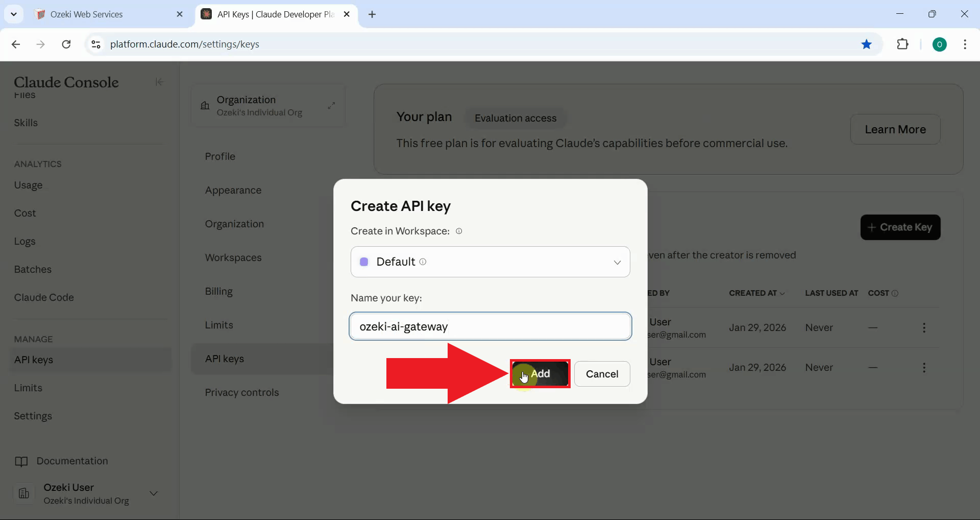Click the Add button to create the key
The width and height of the screenshot is (980, 520).
click(540, 373)
